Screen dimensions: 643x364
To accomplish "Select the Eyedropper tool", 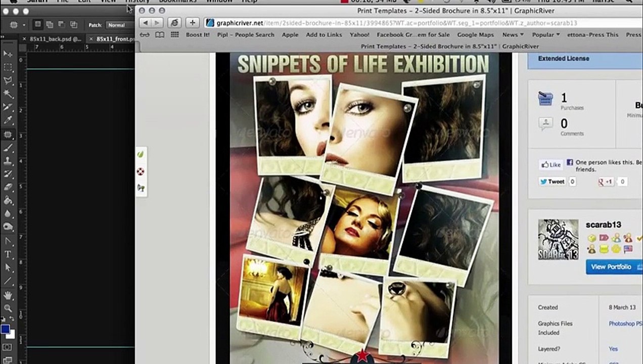I will click(8, 120).
